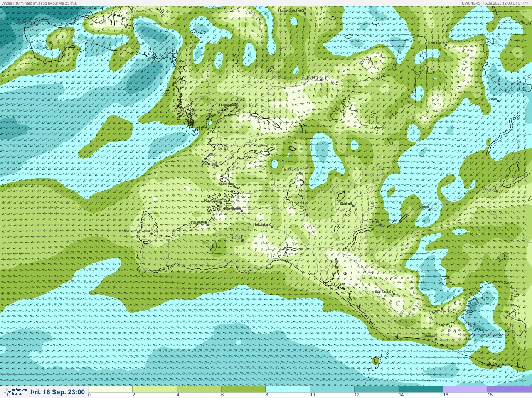Select the Kjalarnes station label
Viewport: 532px width, 398px height.
(226, 183)
